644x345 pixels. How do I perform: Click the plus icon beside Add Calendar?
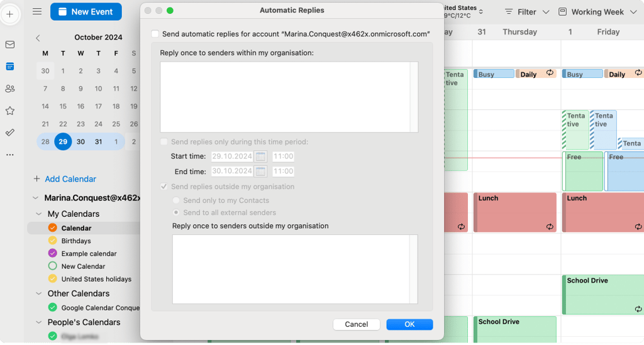pyautogui.click(x=37, y=179)
